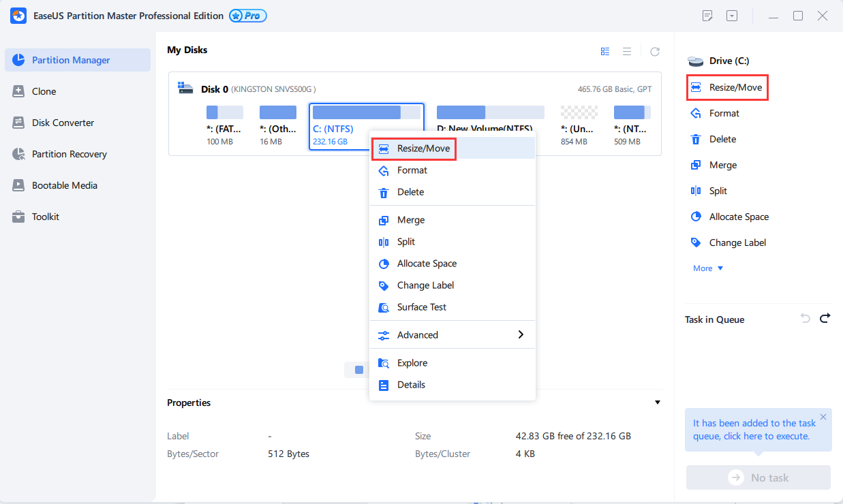
Task: Click Merge in the right panel
Action: pos(714,165)
